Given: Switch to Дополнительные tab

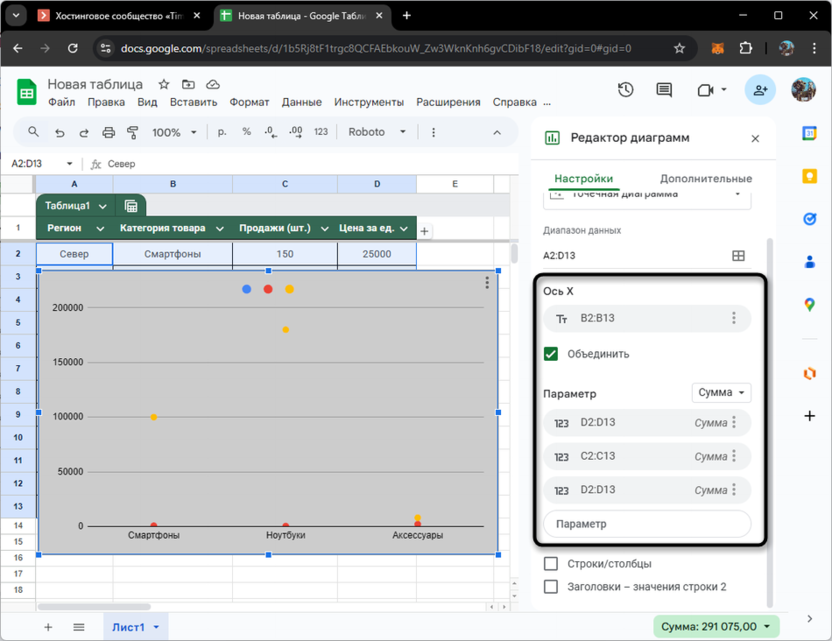Looking at the screenshot, I should point(705,178).
